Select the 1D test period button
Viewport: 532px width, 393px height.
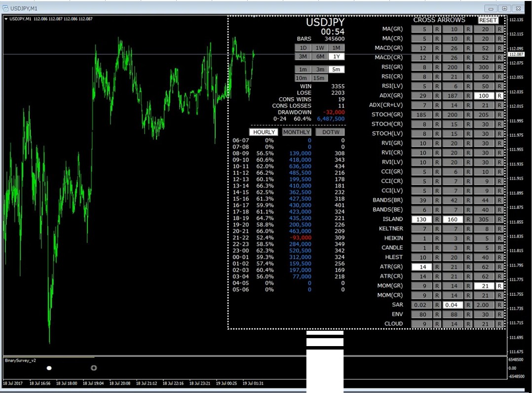click(x=303, y=48)
